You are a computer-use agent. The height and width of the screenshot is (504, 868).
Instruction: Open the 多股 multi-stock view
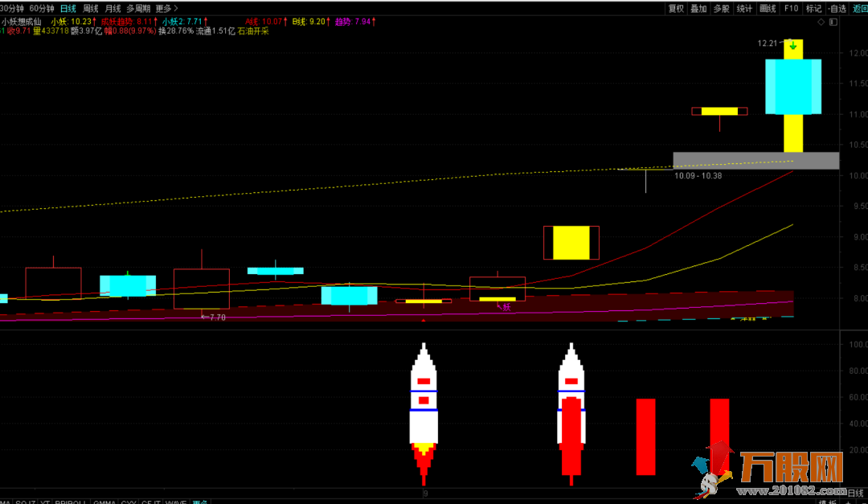coord(721,8)
